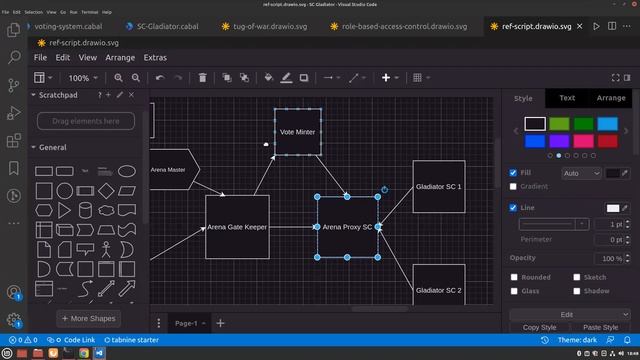Image resolution: width=640 pixels, height=360 pixels.
Task: Open the connection arrow style dropdown
Action: tap(331, 78)
